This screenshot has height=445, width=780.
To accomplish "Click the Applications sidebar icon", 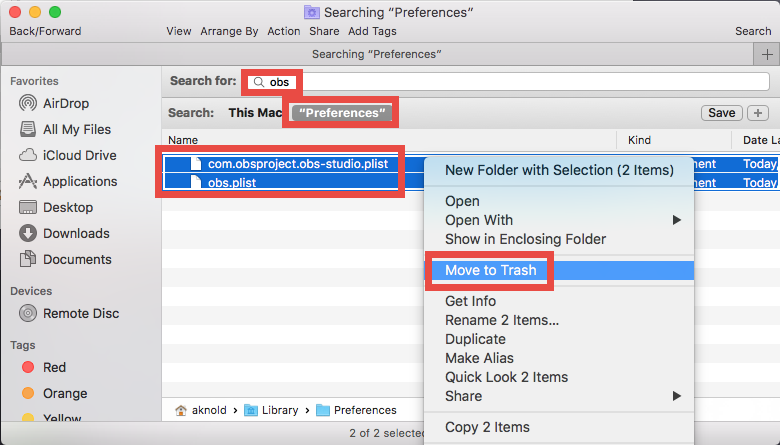I will (27, 181).
